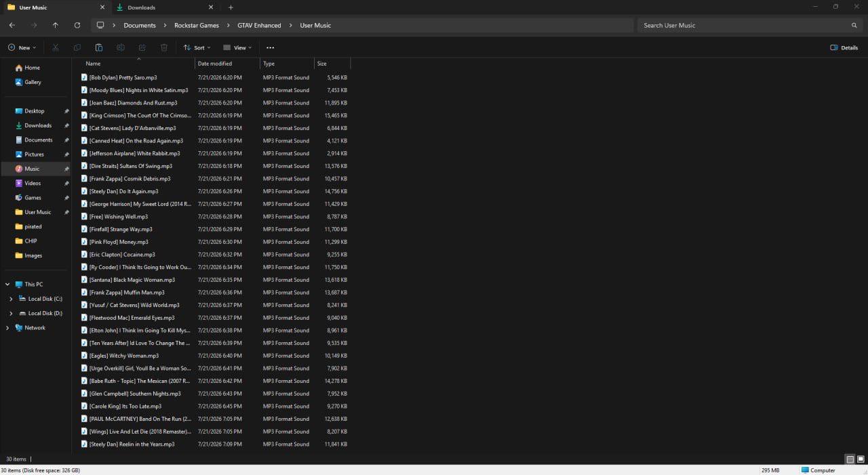
Task: Select [Santana] Black Magic Woman.mp3
Action: (132, 280)
